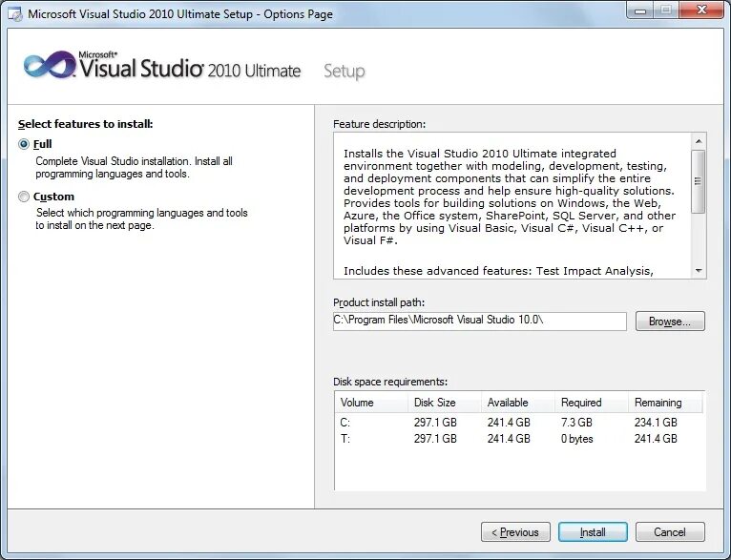
Task: Click the 241.4 GB remaining value for T:
Action: coord(656,439)
